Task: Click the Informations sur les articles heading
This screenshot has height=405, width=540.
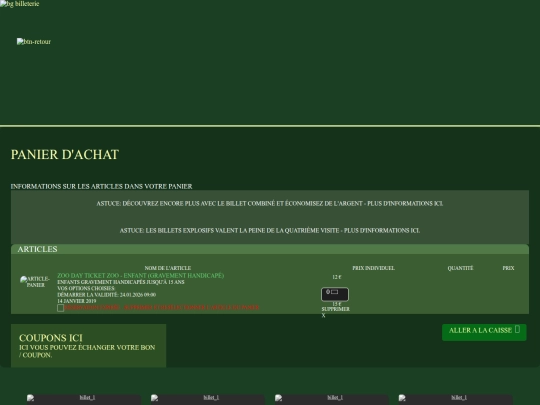Action: (x=102, y=186)
